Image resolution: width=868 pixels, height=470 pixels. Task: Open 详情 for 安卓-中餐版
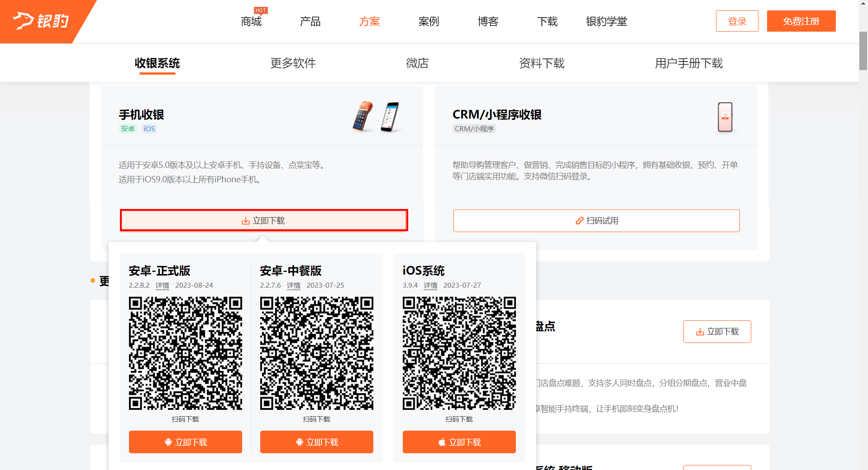tap(294, 285)
